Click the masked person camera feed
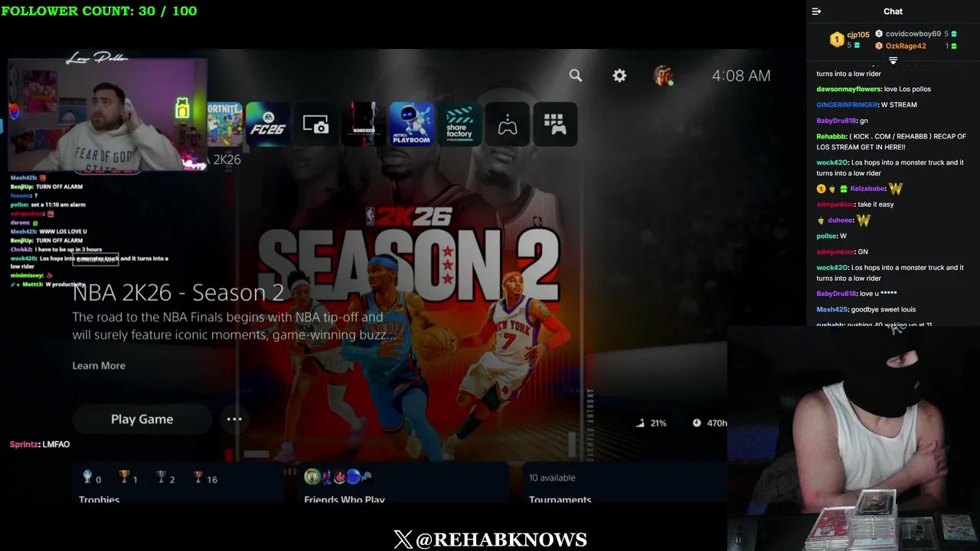This screenshot has height=551, width=980. [x=854, y=438]
